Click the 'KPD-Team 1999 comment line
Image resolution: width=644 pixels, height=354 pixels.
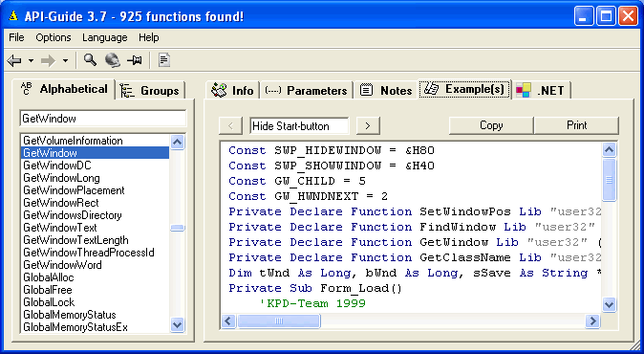click(x=312, y=303)
